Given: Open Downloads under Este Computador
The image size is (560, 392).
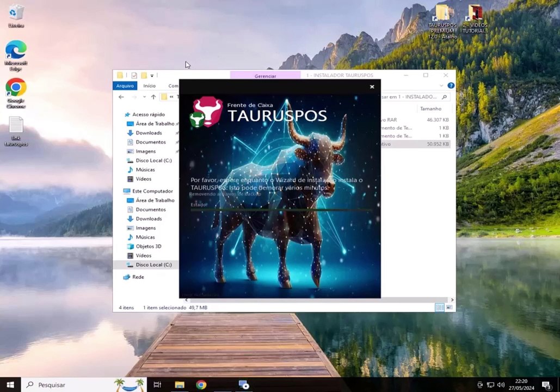Looking at the screenshot, I should pos(149,219).
